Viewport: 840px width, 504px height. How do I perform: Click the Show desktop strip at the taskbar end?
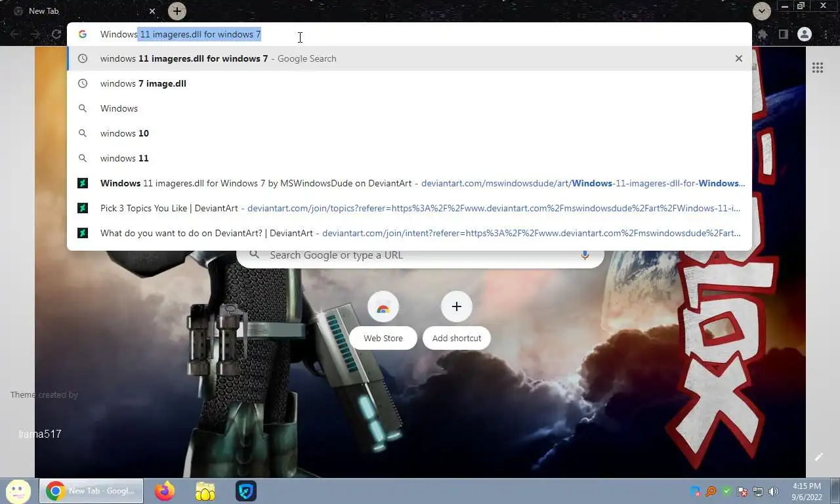click(x=835, y=492)
